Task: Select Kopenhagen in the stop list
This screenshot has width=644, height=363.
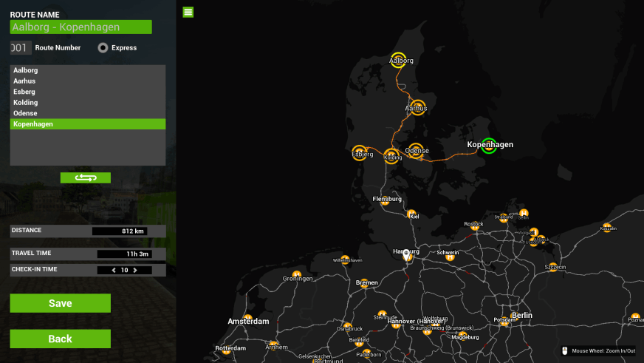Action: [x=88, y=123]
